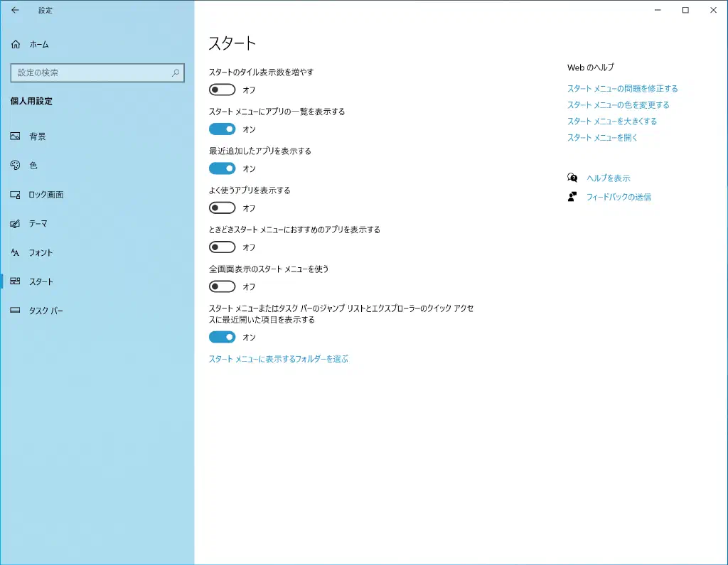Open スタート メニューに表示するフォルダーを選ぶ link

278,360
